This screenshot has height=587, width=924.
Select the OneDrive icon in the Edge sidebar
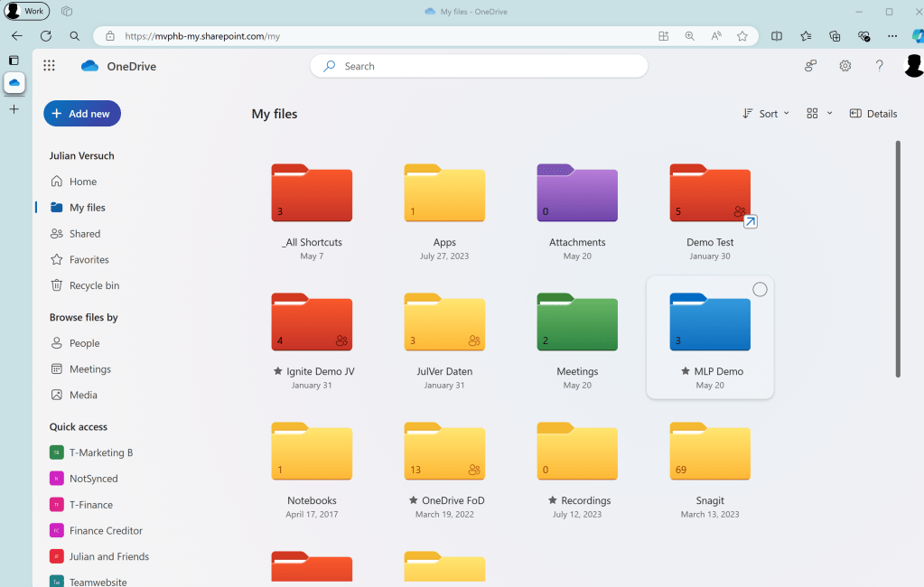coord(14,83)
